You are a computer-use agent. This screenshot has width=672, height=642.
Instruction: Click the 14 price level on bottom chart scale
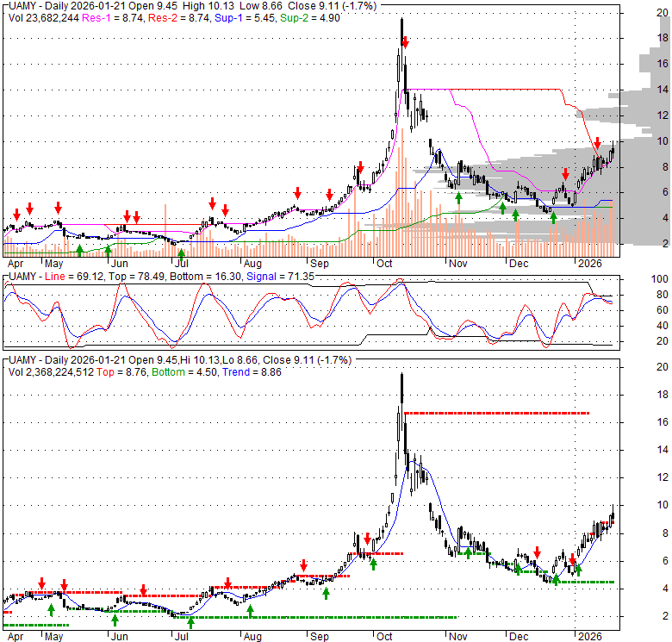pyautogui.click(x=663, y=450)
